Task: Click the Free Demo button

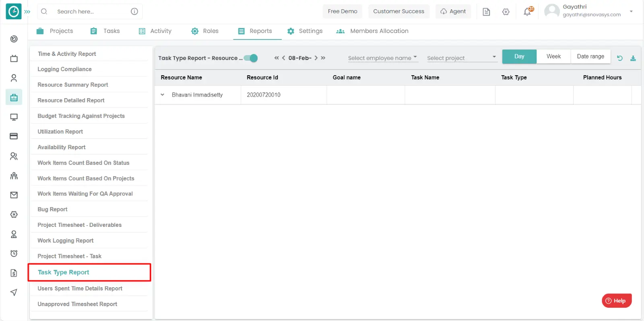Action: 342,11
